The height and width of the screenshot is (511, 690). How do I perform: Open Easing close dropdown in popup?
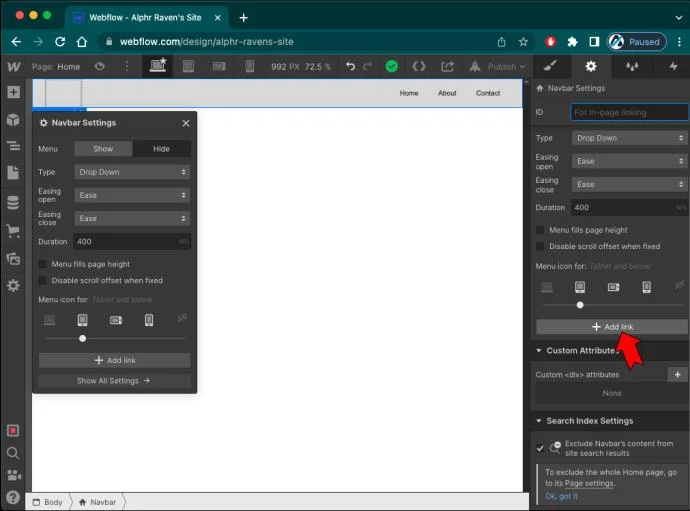(132, 218)
